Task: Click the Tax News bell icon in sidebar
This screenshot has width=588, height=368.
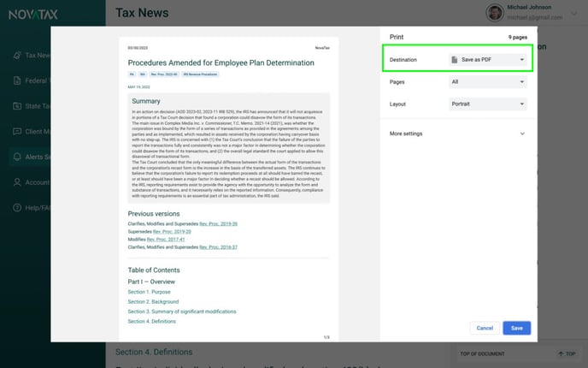Action: pos(17,55)
